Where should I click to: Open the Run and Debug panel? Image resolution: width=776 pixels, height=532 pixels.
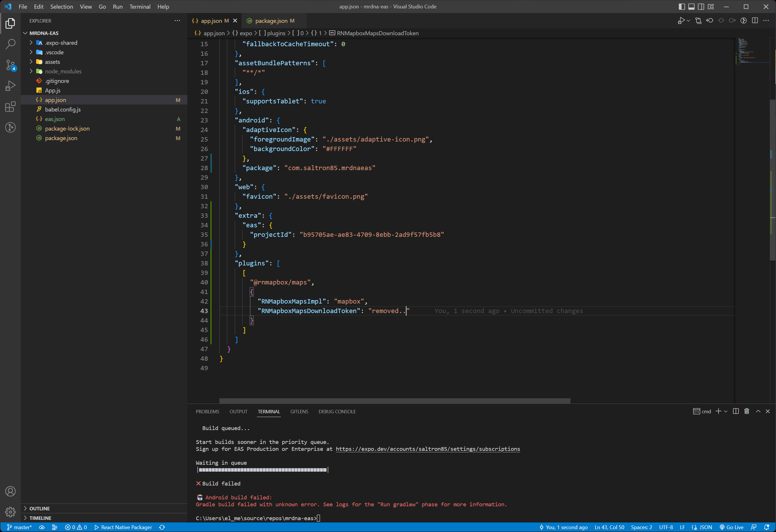[x=10, y=86]
